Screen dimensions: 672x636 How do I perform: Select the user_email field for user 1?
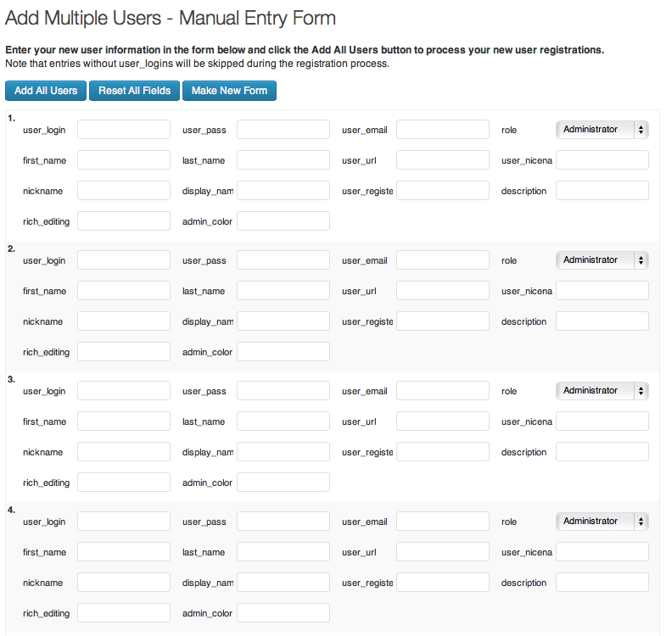443,130
